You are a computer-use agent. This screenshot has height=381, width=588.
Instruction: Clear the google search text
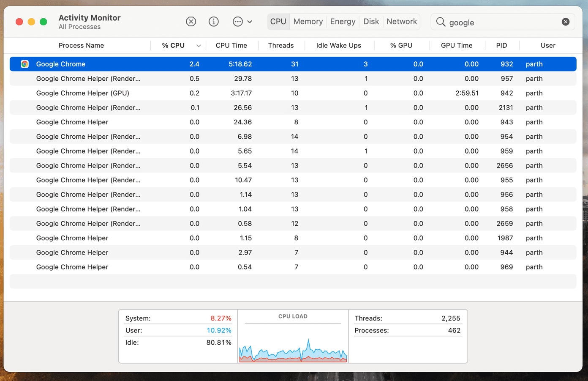pos(566,22)
